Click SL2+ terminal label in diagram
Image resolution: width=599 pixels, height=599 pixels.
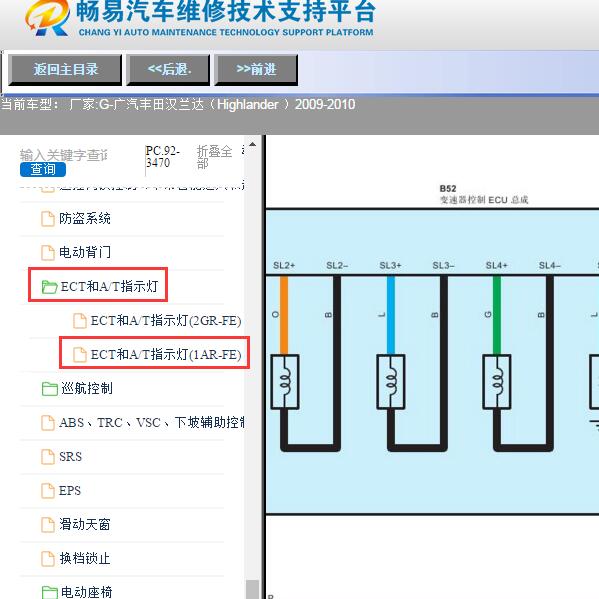pyautogui.click(x=284, y=266)
